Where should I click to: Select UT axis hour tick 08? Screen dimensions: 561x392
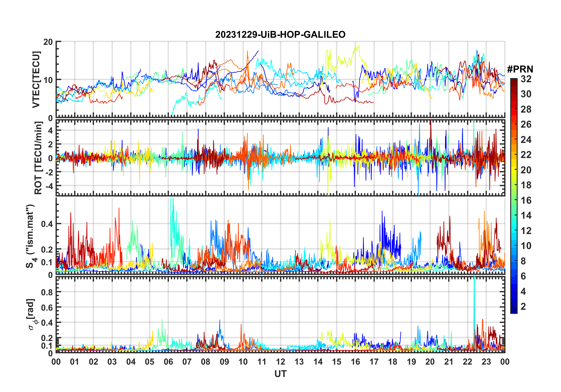(206, 362)
